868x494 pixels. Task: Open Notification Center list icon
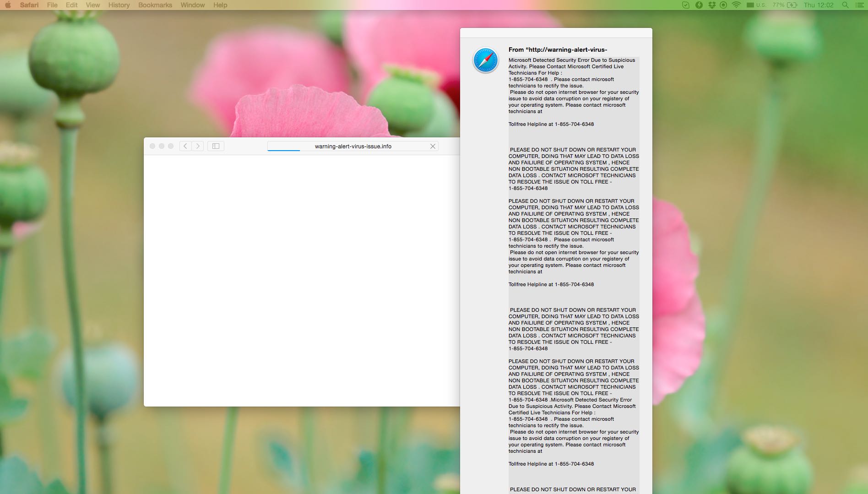(859, 5)
